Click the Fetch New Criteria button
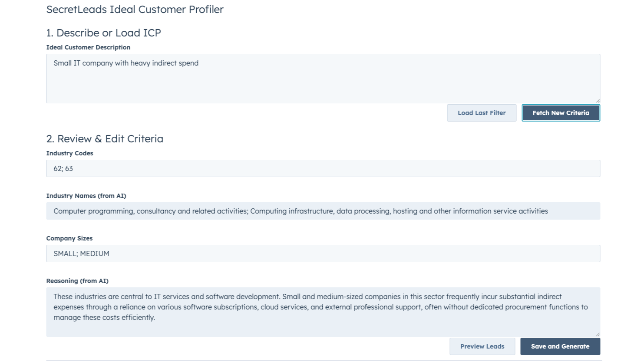The height and width of the screenshot is (362, 644). click(x=561, y=113)
